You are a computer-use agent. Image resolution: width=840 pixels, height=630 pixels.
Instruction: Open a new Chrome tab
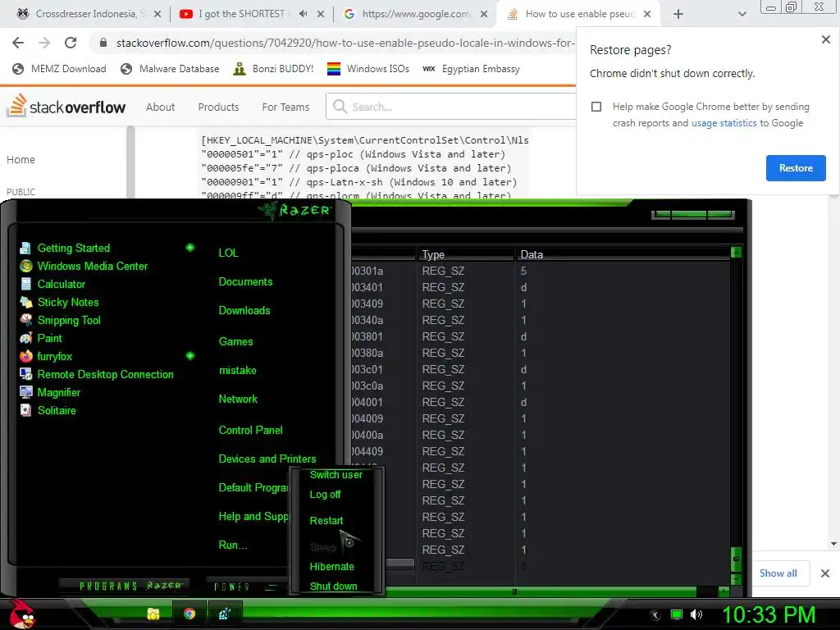[x=678, y=14]
